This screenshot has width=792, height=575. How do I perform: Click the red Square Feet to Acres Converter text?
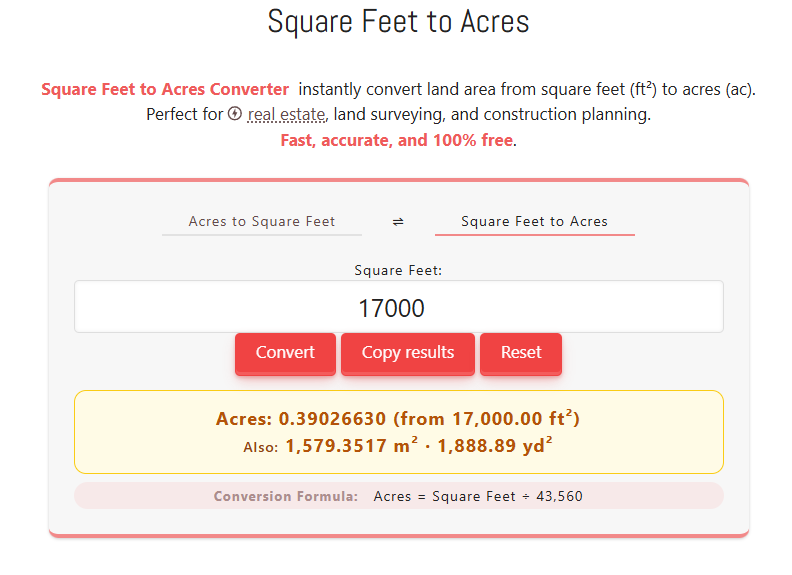pos(165,89)
